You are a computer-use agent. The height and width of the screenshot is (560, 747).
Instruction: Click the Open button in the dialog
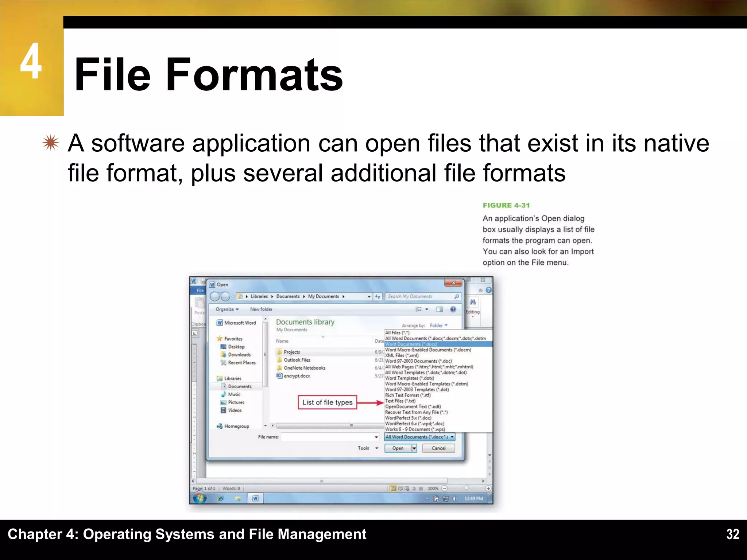(398, 448)
